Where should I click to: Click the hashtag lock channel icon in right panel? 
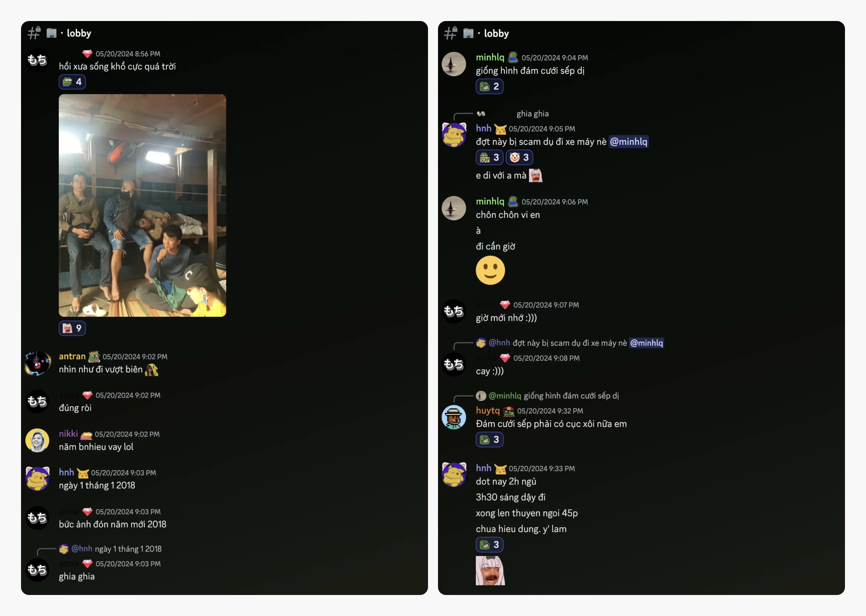pyautogui.click(x=451, y=33)
